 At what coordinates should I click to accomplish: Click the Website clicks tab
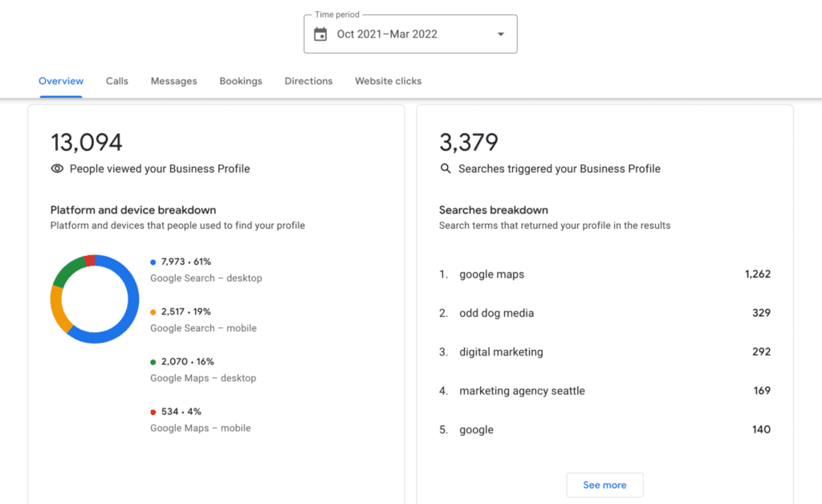[388, 81]
